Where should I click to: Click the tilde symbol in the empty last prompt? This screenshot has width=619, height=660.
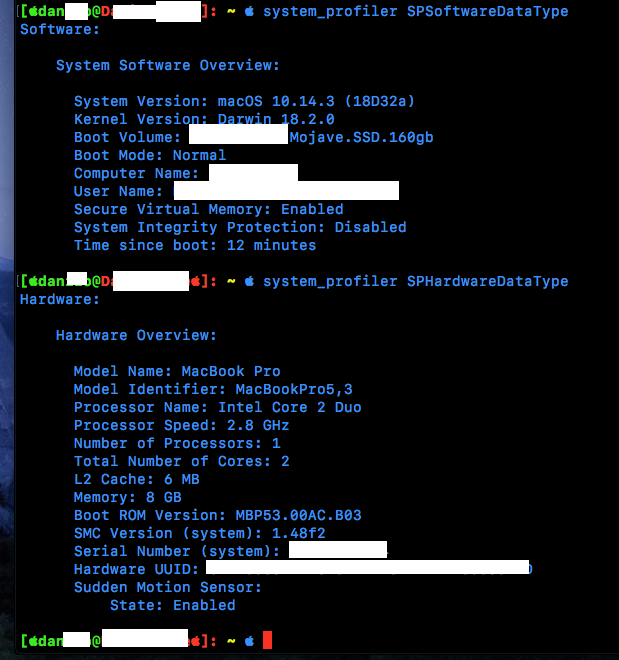pos(231,640)
